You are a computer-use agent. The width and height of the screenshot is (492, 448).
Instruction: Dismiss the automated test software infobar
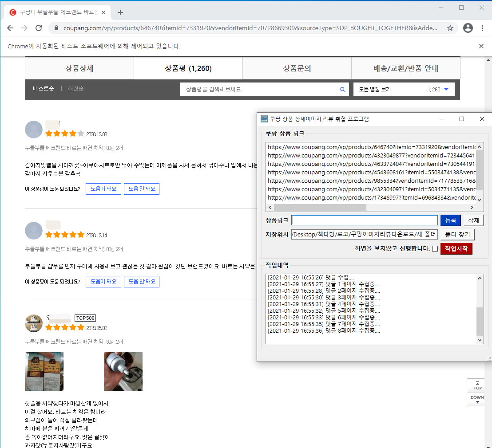(x=481, y=46)
